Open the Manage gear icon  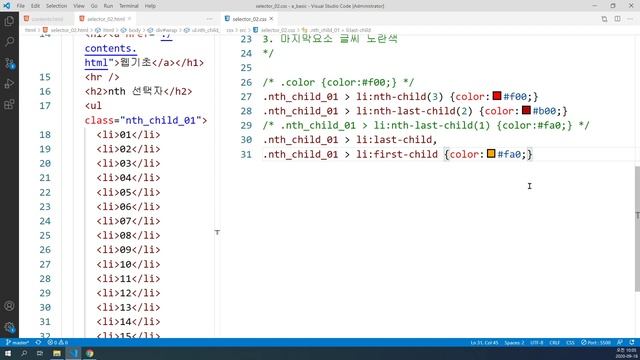tap(9, 327)
